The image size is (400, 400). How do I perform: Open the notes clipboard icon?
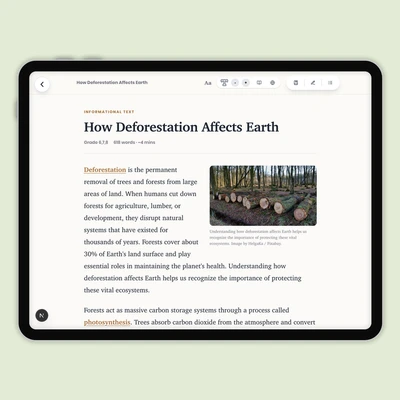pyautogui.click(x=296, y=83)
